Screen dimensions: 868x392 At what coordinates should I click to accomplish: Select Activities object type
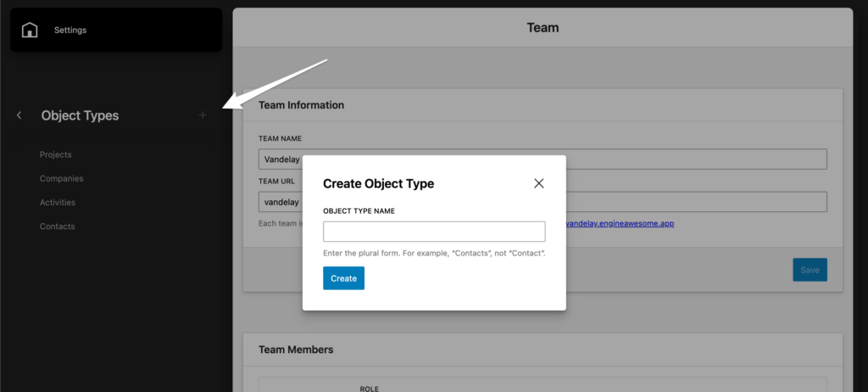[x=58, y=203]
